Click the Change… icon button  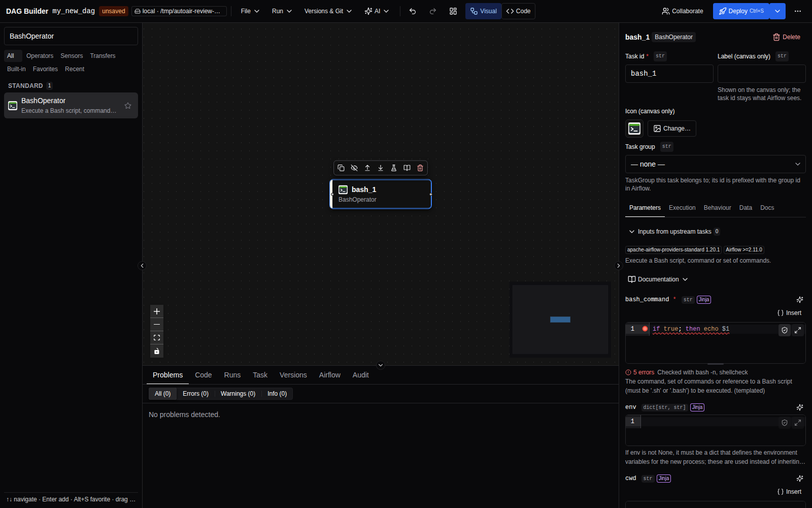click(672, 129)
